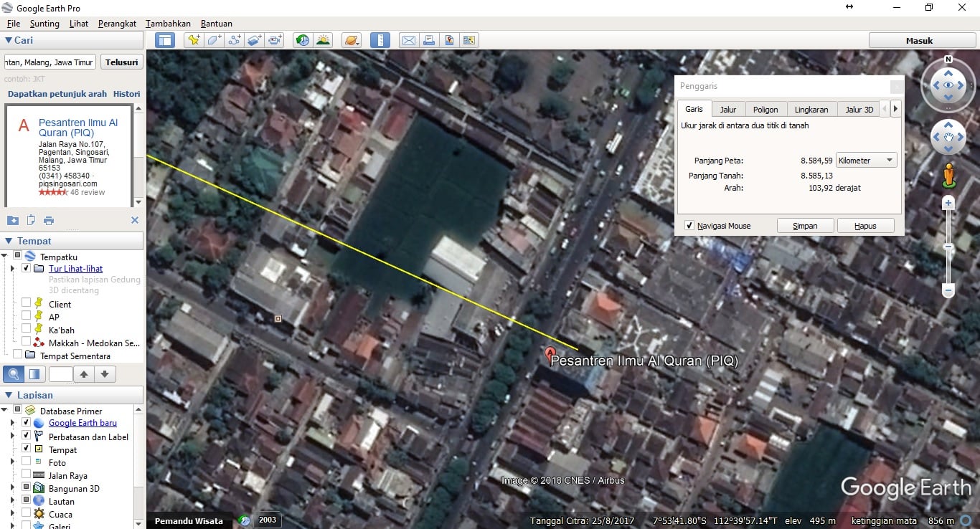Show historical imagery clock icon
This screenshot has height=529, width=980.
303,40
